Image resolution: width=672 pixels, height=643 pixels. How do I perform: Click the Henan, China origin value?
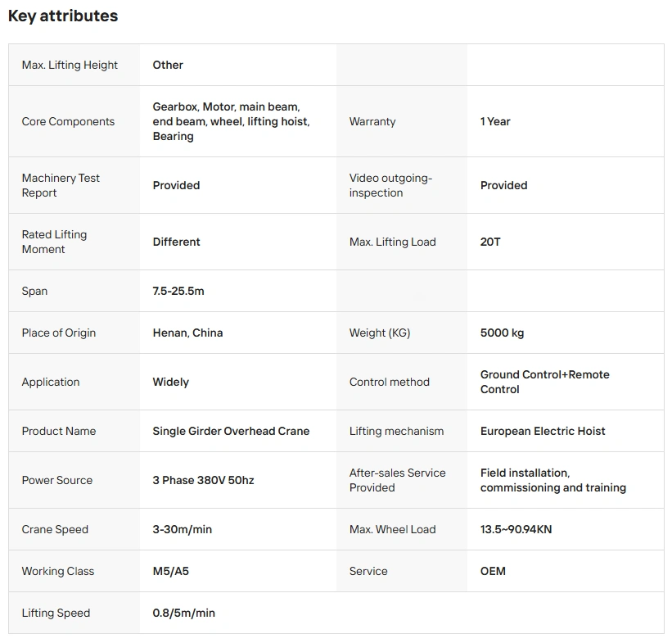pos(187,333)
